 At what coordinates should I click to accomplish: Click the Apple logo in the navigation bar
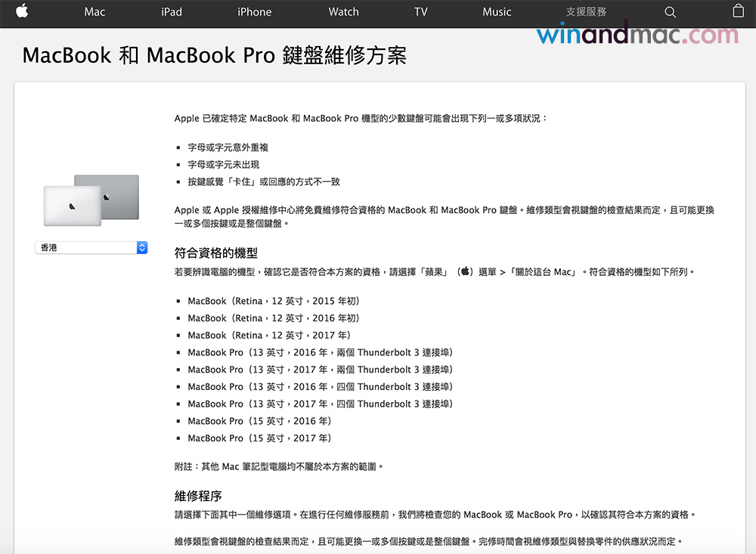pos(22,11)
